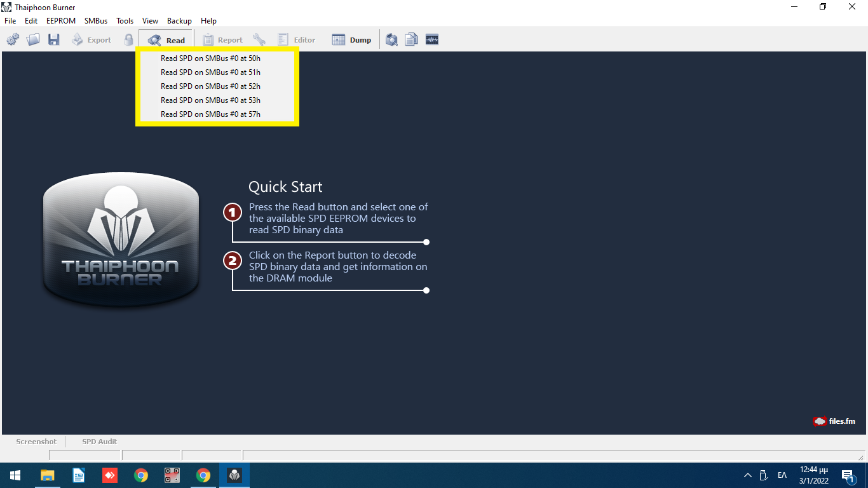Open the Tools menu

tap(125, 21)
